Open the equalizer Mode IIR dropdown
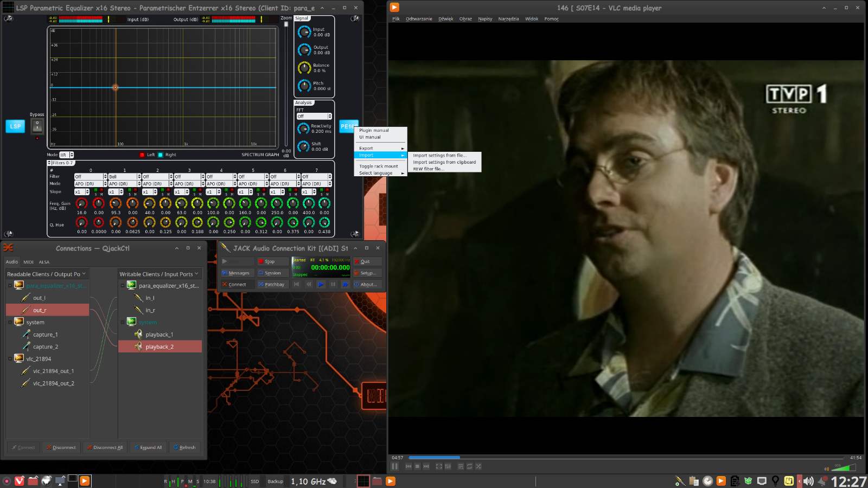868x488 pixels. click(66, 155)
